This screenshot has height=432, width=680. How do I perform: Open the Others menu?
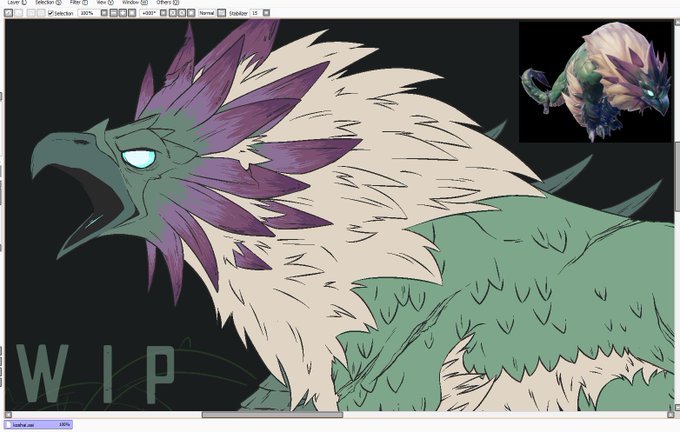coord(167,2)
